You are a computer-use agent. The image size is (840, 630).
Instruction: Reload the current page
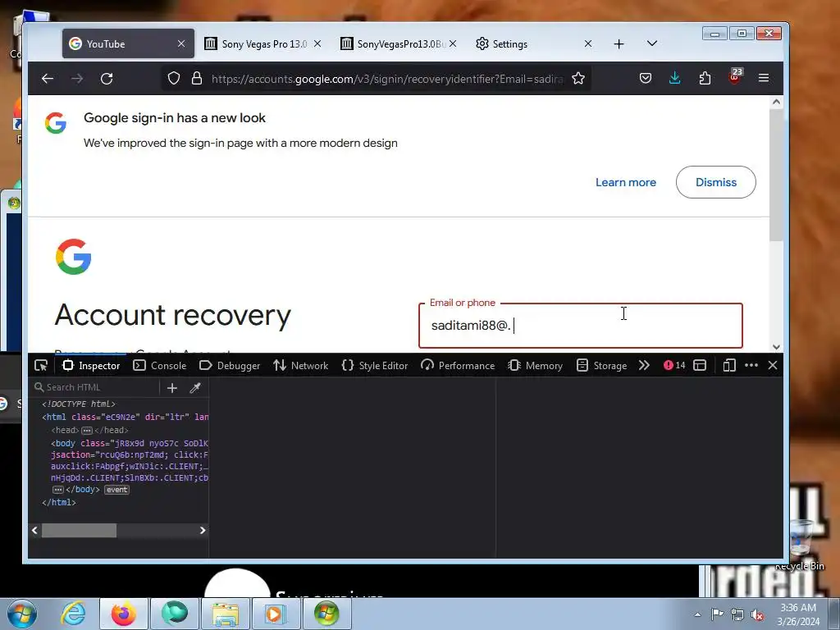coord(107,79)
